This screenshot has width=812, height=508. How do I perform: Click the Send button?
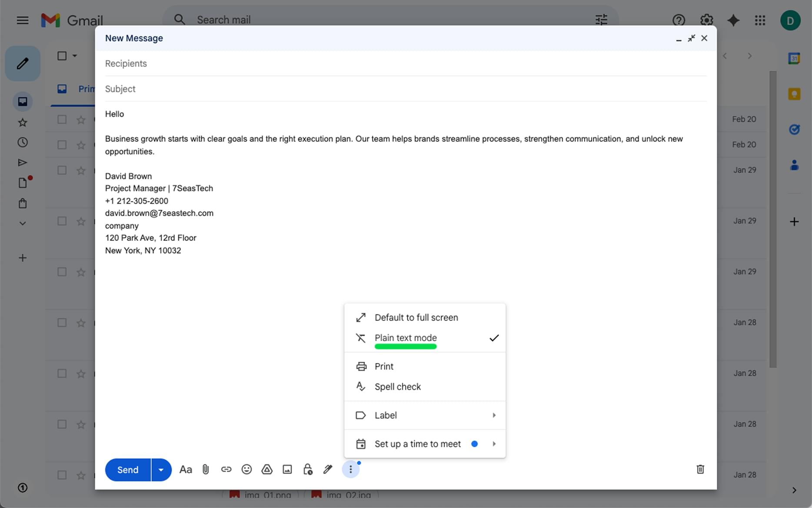pyautogui.click(x=128, y=470)
